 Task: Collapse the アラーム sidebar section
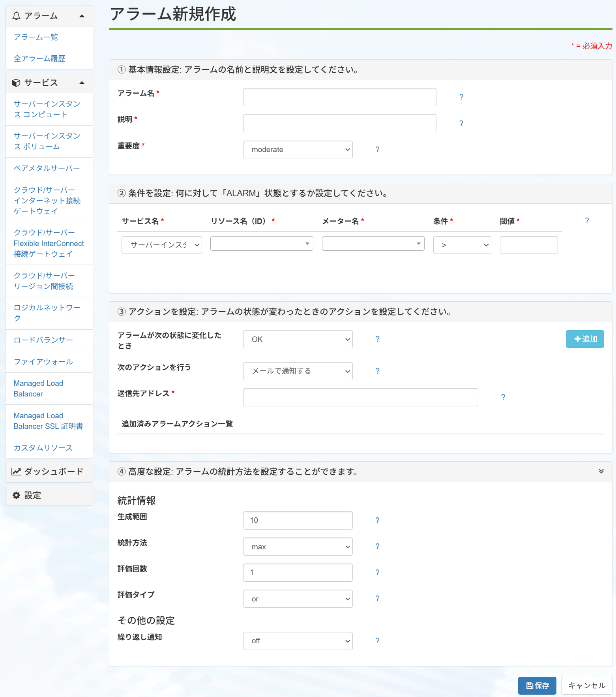point(82,16)
